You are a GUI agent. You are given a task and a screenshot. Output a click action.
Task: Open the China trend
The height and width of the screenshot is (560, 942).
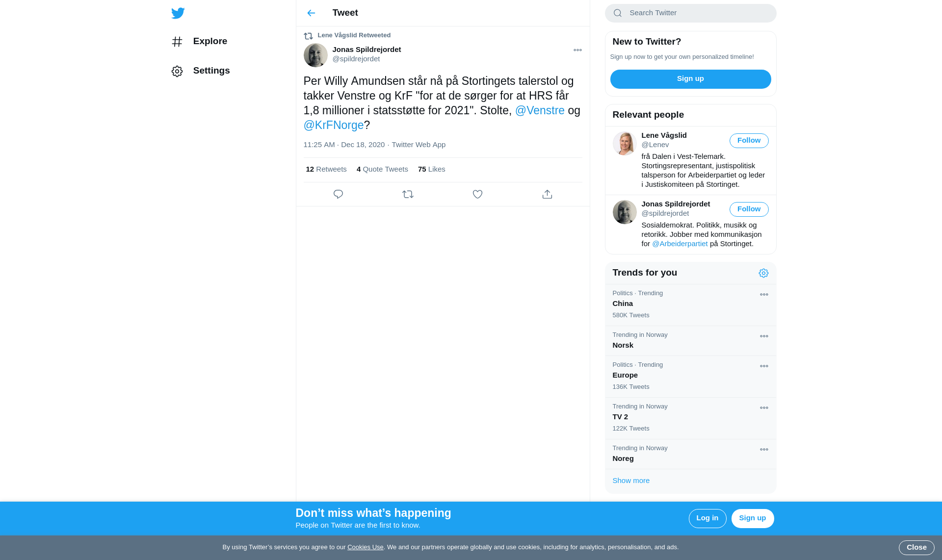(x=690, y=305)
